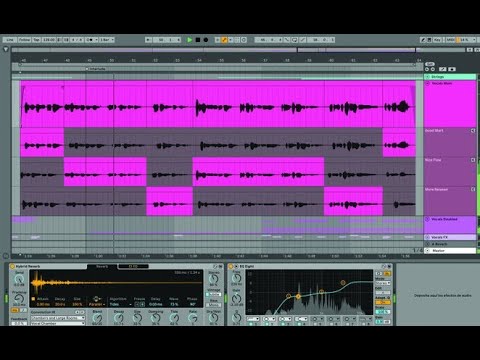
Task: Toggle Link in the control bar
Action: pyautogui.click(x=10, y=40)
